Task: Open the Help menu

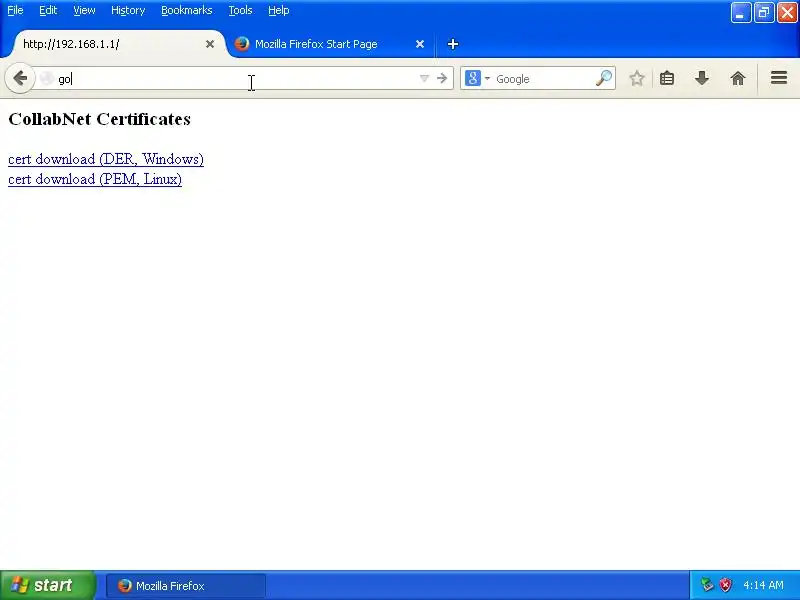Action: (x=279, y=10)
